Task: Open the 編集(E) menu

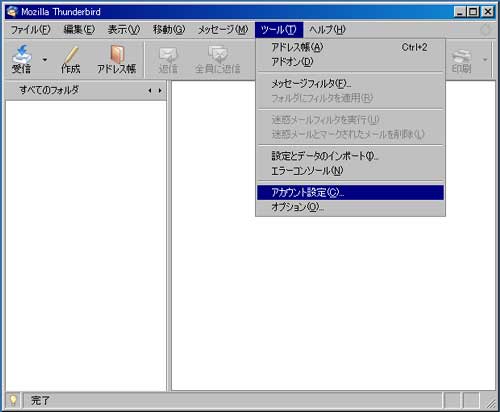Action: coord(79,30)
